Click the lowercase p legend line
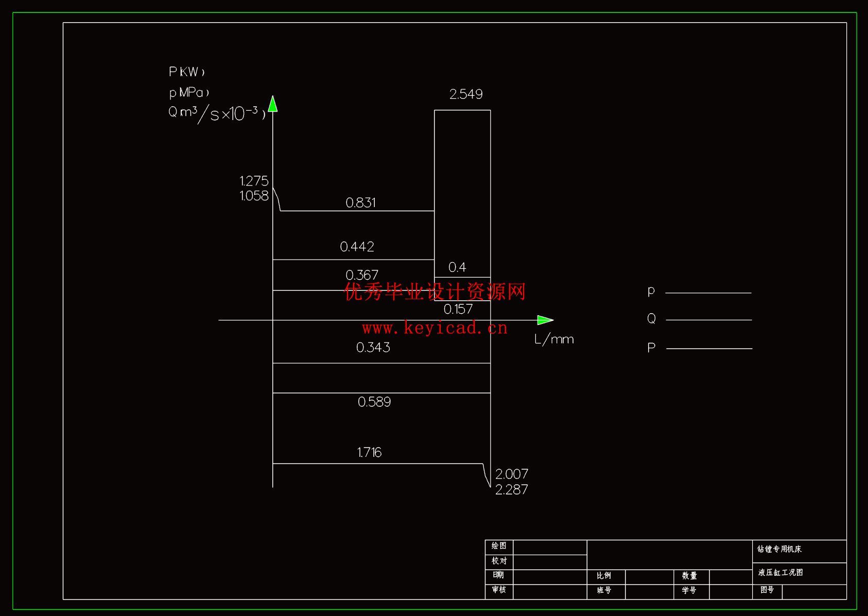This screenshot has width=868, height=616. click(708, 293)
